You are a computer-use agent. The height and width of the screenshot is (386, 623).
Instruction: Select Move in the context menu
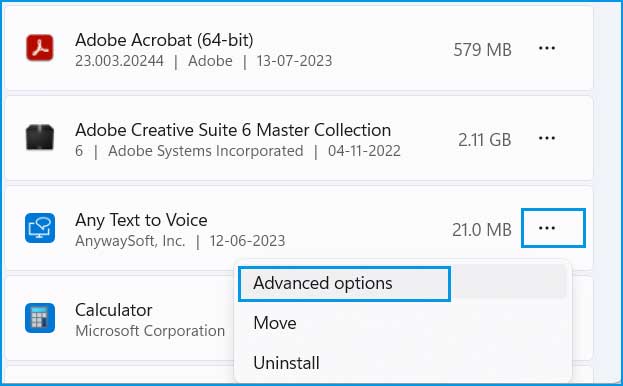click(275, 323)
